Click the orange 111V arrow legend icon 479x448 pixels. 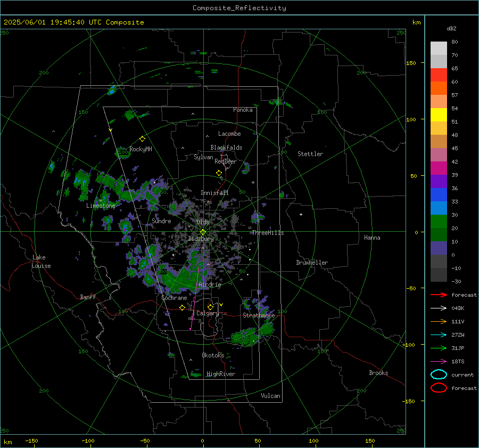point(439,321)
